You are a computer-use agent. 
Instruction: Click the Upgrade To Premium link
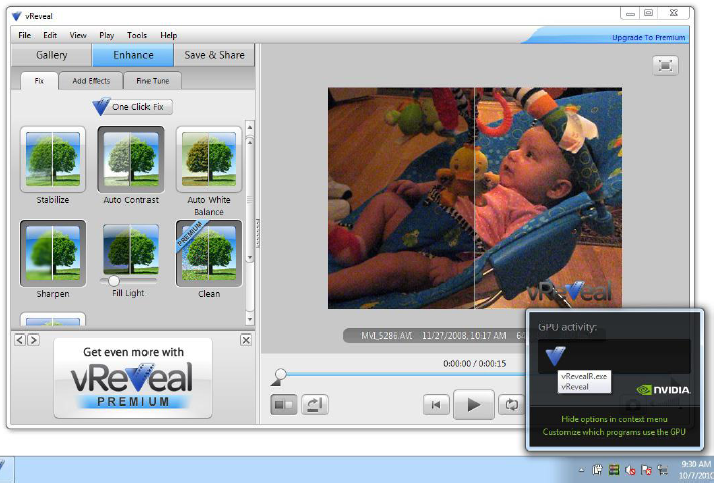[x=648, y=38]
